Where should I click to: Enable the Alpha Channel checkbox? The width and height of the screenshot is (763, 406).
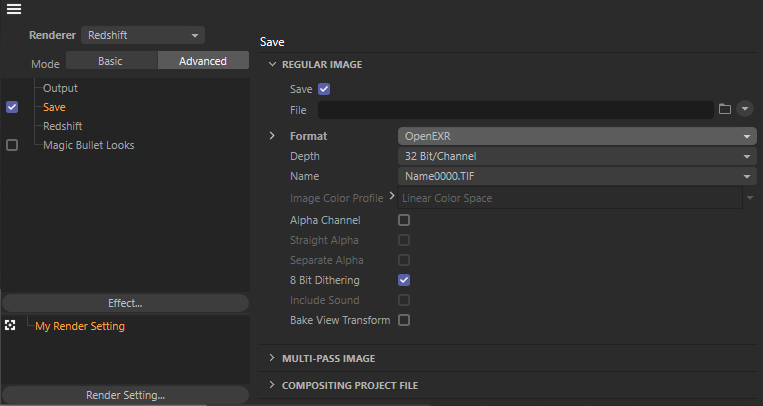[x=404, y=220]
